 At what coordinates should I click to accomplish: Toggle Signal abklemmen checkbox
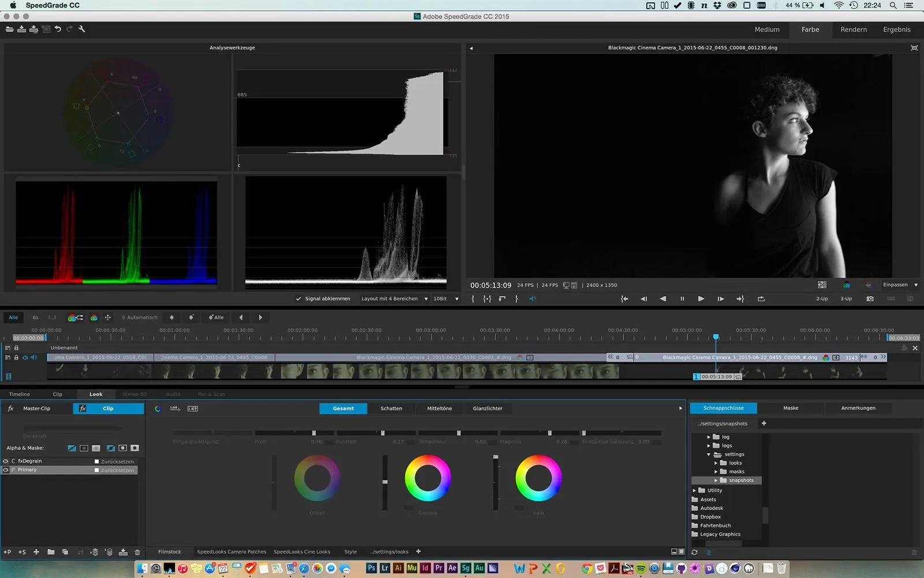[299, 299]
